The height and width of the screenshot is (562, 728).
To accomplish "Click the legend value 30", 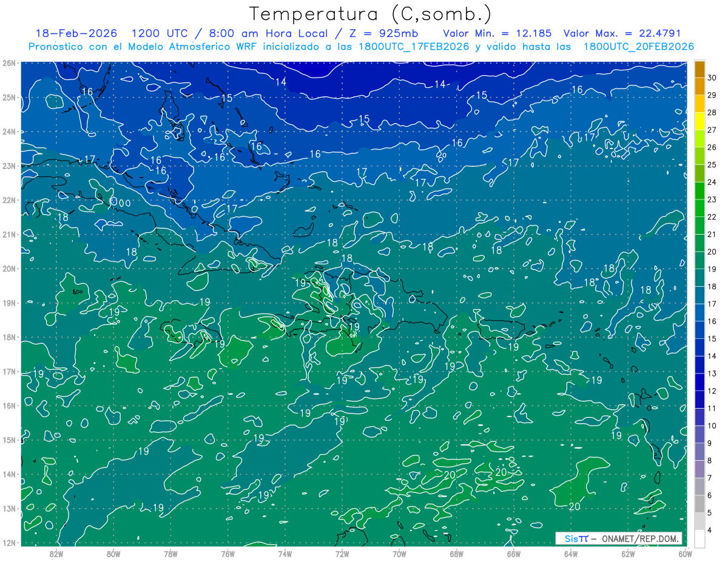I will [712, 78].
